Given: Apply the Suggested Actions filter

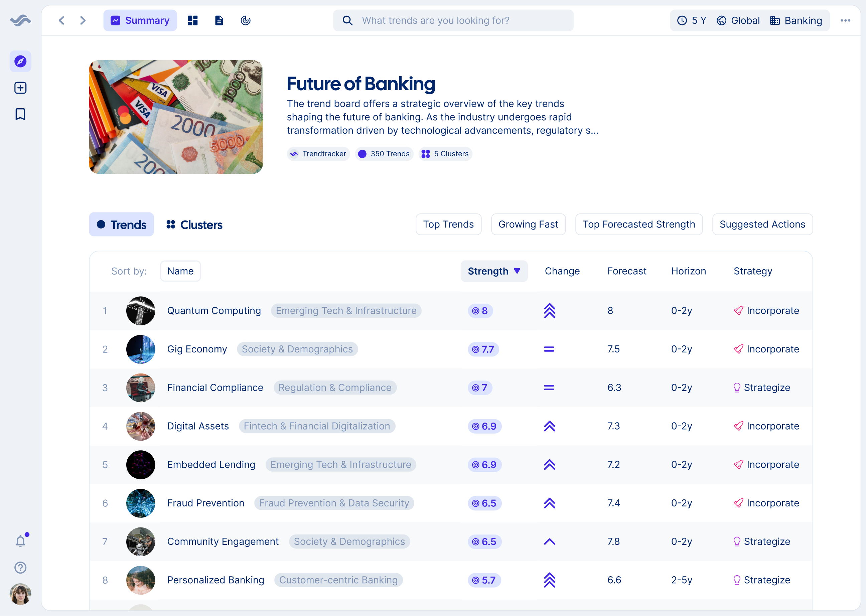Looking at the screenshot, I should pos(762,224).
